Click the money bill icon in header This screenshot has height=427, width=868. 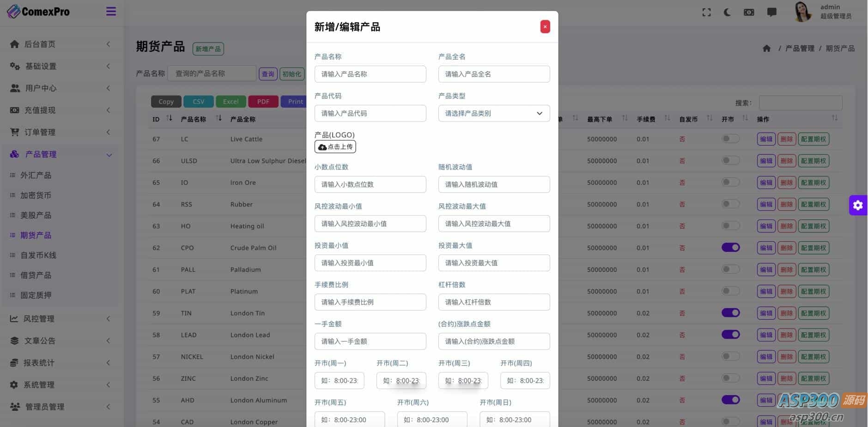point(749,12)
